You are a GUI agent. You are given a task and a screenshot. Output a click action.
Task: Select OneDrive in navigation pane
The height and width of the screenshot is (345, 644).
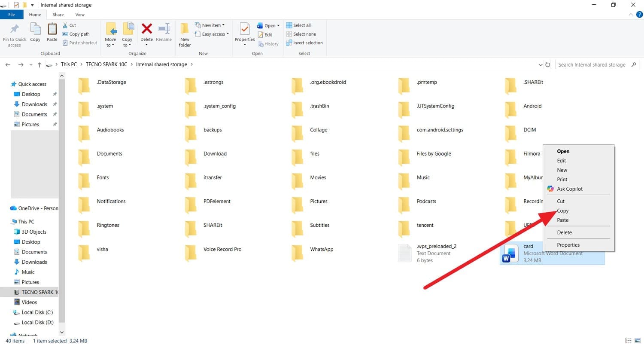point(34,208)
